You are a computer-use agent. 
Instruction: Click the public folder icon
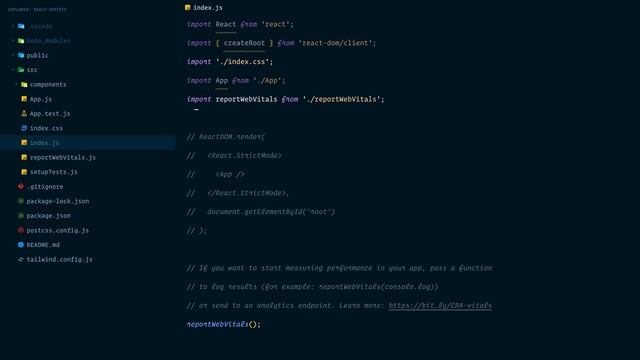pyautogui.click(x=21, y=55)
